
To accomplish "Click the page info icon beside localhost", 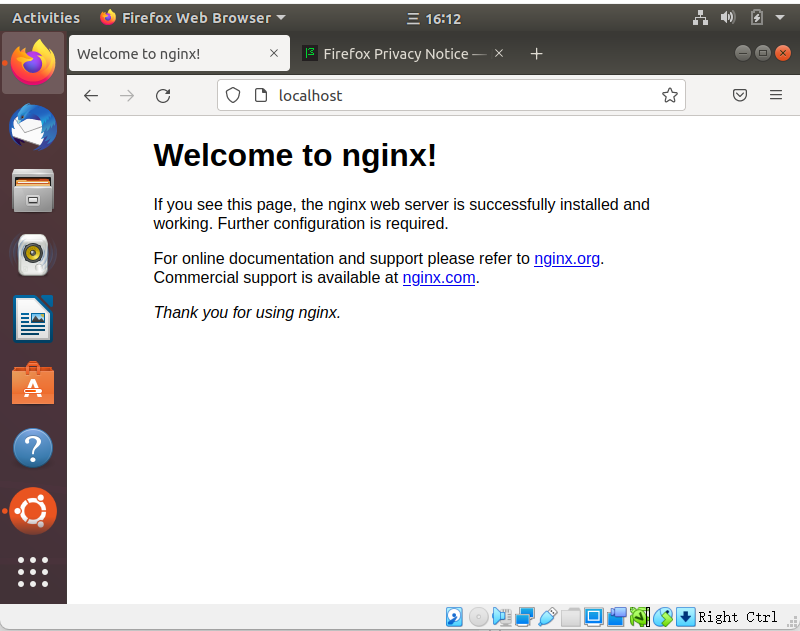I will tap(261, 95).
